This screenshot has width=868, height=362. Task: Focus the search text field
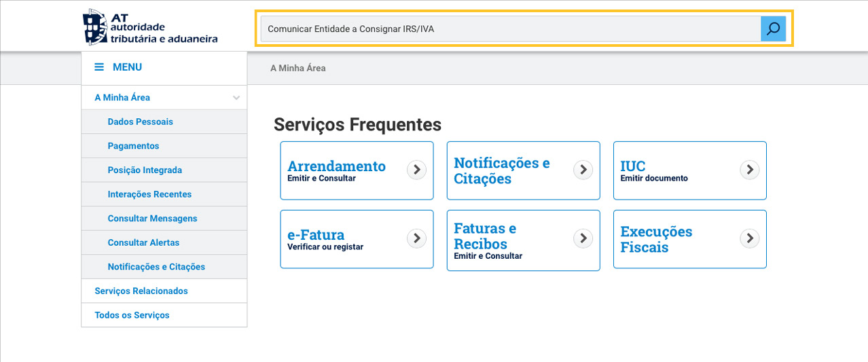tap(509, 29)
